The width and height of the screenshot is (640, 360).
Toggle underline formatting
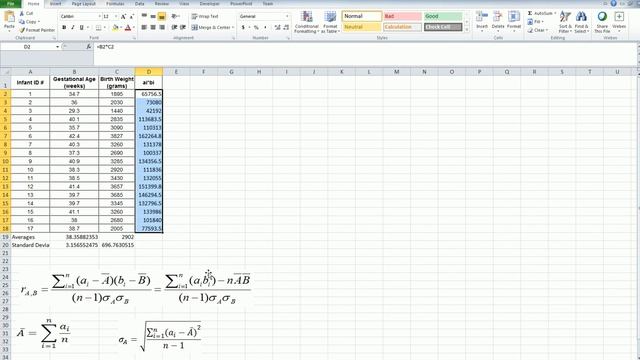(x=81, y=27)
